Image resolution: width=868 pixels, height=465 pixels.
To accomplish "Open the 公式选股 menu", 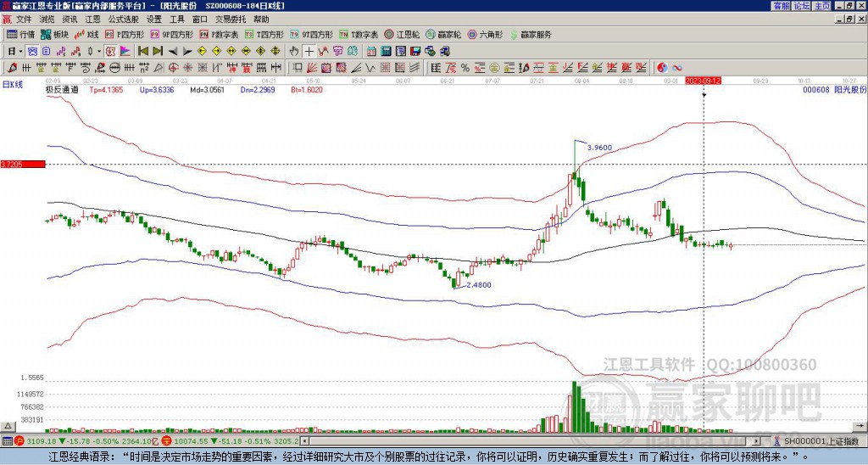I will coord(124,20).
